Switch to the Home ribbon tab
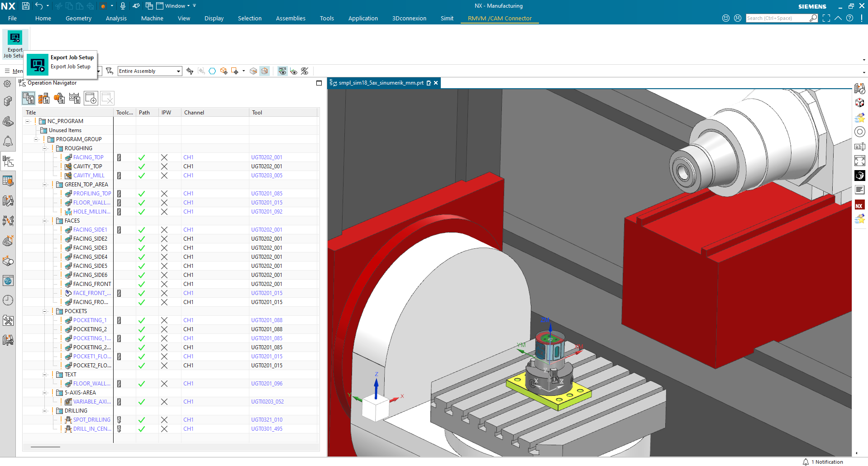 43,18
